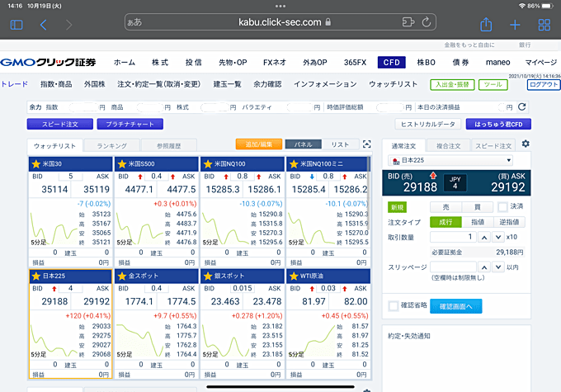Proceed with 確認画面へ button
Image resolution: width=561 pixels, height=392 pixels.
(x=455, y=306)
